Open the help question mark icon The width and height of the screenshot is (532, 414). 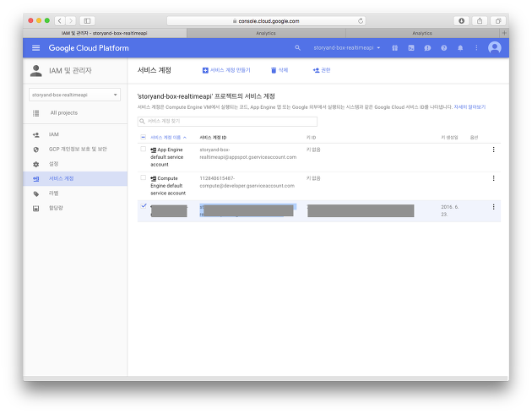click(443, 48)
